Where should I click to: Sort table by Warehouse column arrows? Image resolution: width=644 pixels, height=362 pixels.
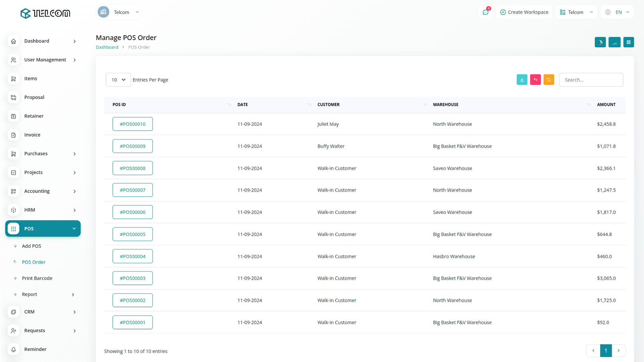(x=589, y=105)
